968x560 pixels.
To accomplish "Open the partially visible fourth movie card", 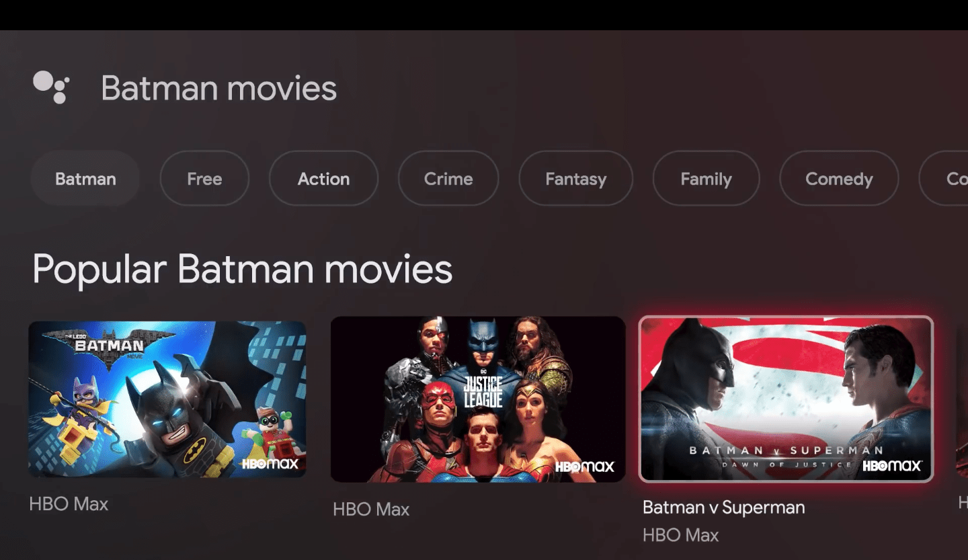I will 962,399.
